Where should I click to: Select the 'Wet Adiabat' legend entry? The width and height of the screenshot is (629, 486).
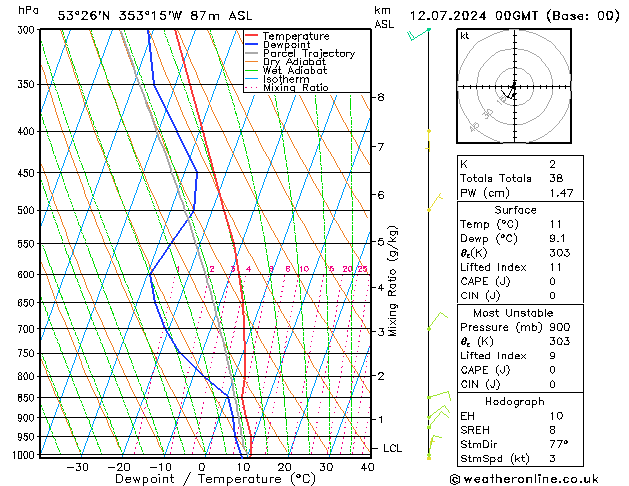point(295,70)
